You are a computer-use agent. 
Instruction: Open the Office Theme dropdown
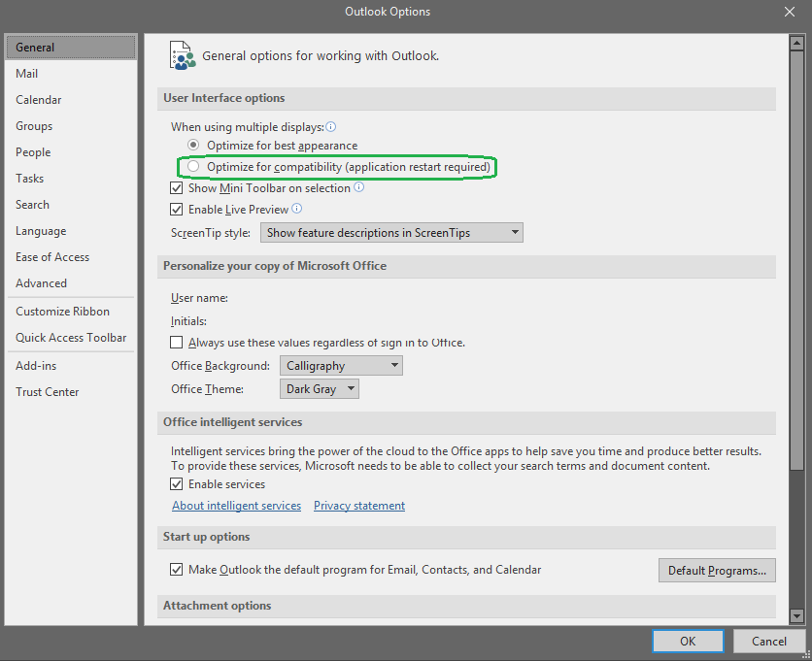320,388
